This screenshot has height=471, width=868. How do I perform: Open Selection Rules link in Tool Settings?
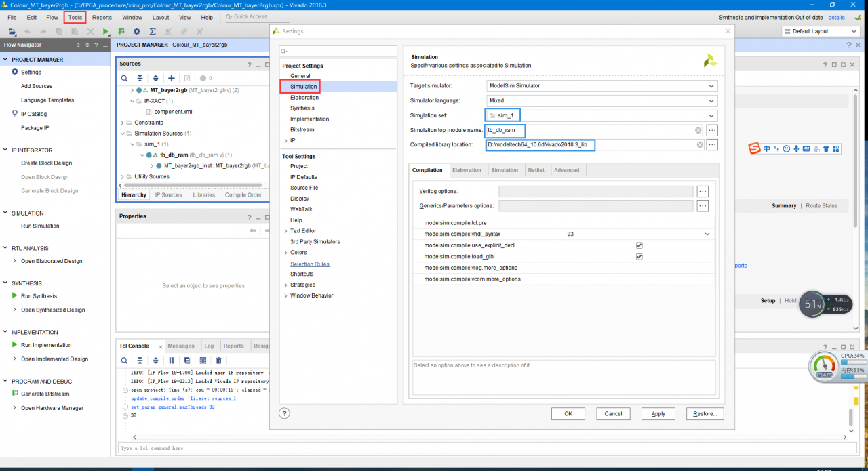(x=310, y=264)
